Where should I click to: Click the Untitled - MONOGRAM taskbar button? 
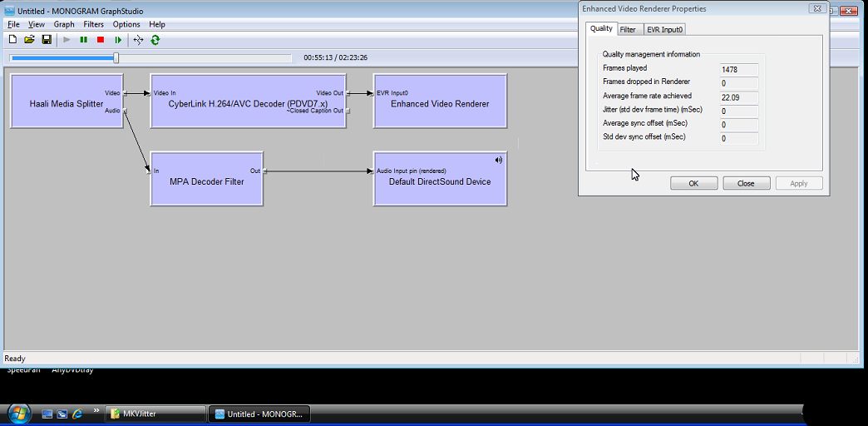click(259, 414)
